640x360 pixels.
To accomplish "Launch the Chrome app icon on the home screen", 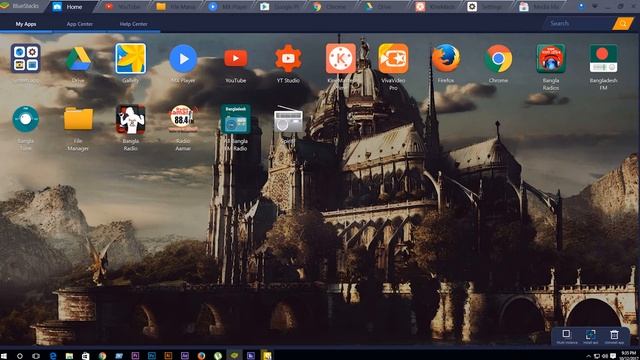I will tap(498, 58).
